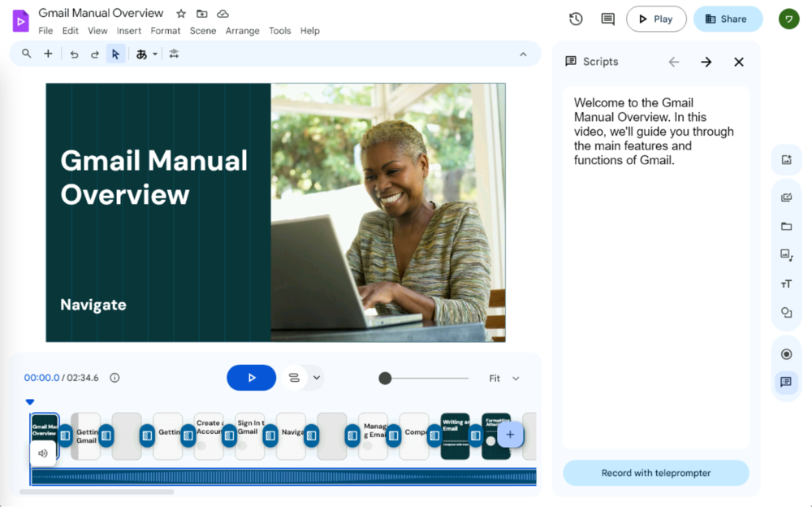Open the Scene menu
Image resolution: width=812 pixels, height=507 pixels.
203,31
